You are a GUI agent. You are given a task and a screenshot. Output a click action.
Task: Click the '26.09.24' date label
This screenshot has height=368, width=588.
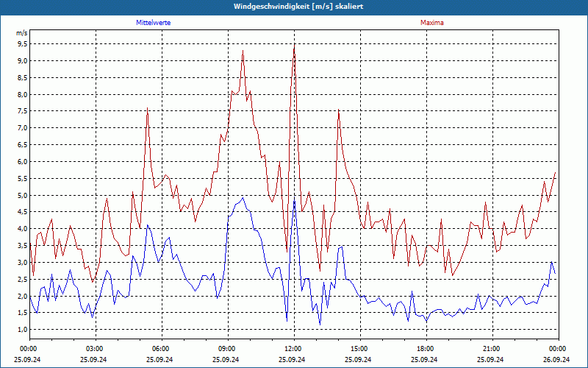556,359
